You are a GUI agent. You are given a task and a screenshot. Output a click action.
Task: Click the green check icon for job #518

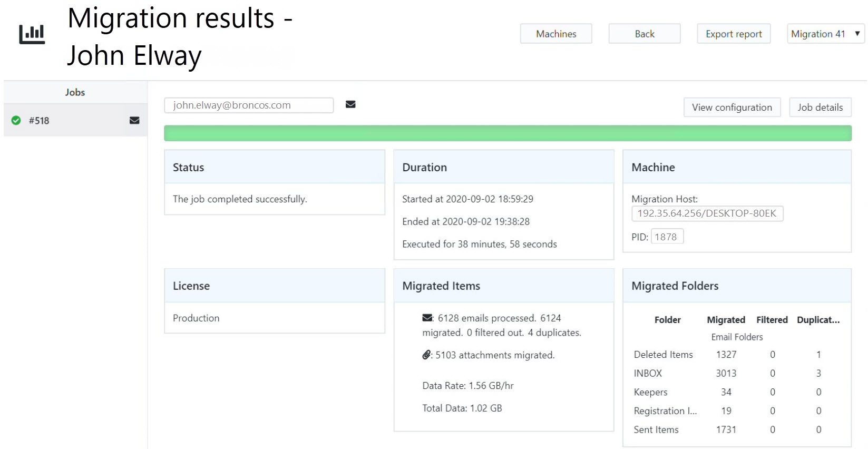(x=16, y=120)
